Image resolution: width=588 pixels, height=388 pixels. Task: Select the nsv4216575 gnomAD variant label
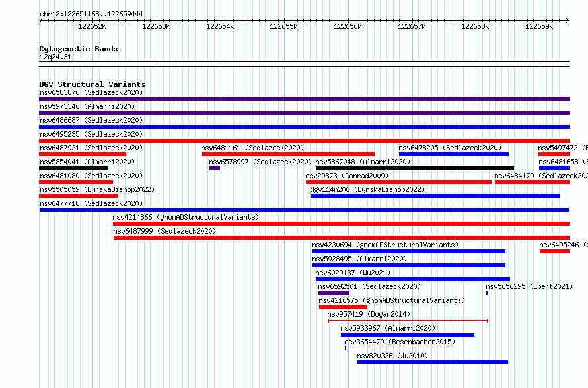[392, 300]
